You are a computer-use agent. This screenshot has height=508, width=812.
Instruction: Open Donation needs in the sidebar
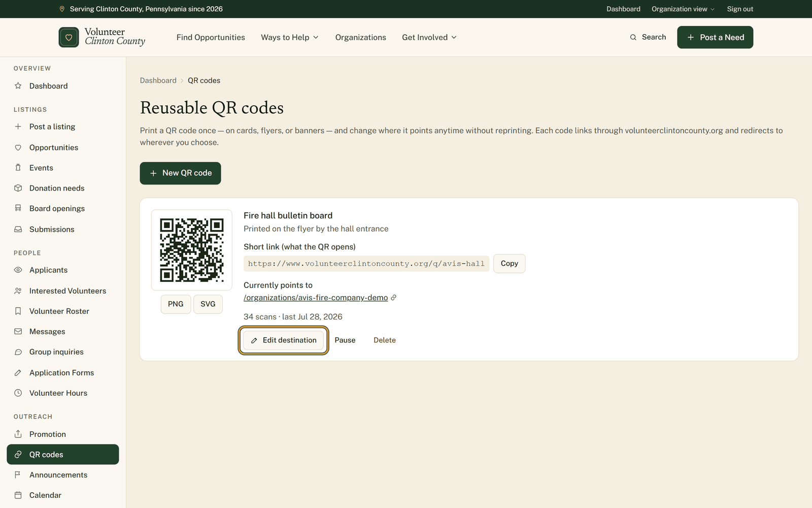click(63, 188)
